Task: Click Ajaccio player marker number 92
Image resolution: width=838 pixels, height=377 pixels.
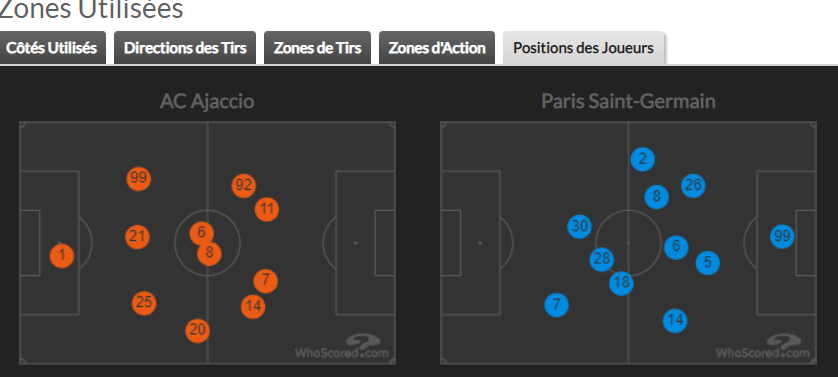Action: pyautogui.click(x=244, y=186)
